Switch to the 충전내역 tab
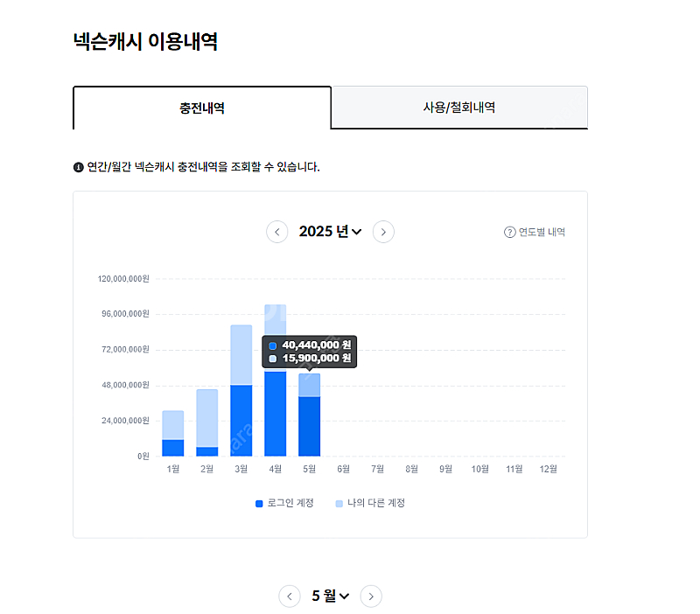This screenshot has width=700, height=614. click(202, 108)
